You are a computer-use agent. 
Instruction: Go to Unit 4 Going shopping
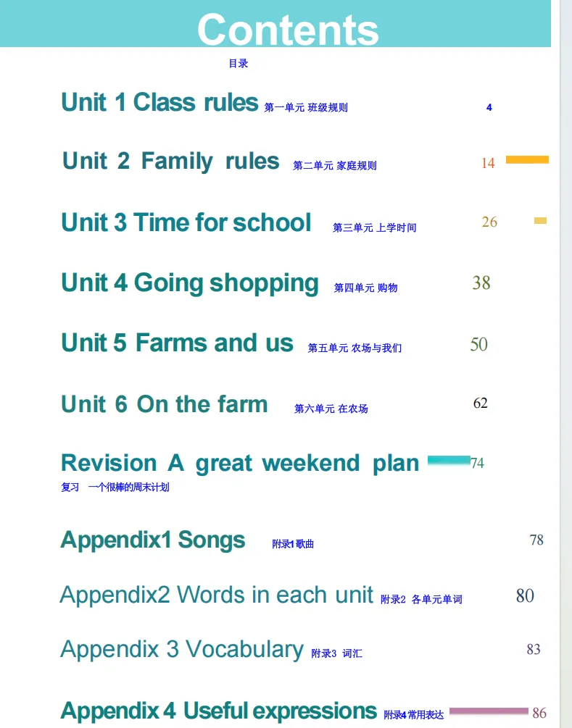tap(190, 283)
